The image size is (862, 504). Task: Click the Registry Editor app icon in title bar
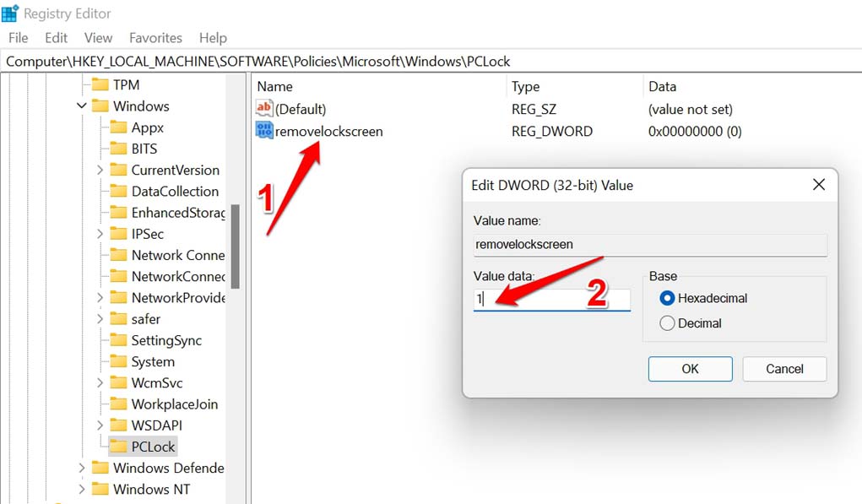(10, 14)
